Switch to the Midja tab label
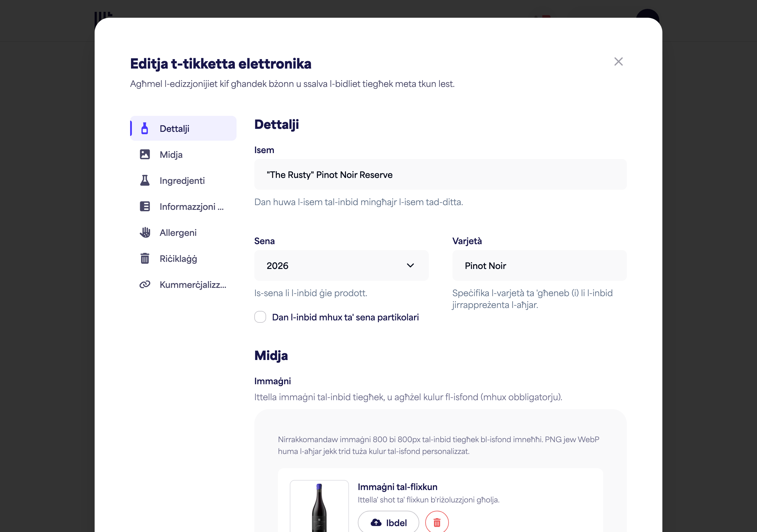Image resolution: width=757 pixels, height=532 pixels. coord(171,155)
